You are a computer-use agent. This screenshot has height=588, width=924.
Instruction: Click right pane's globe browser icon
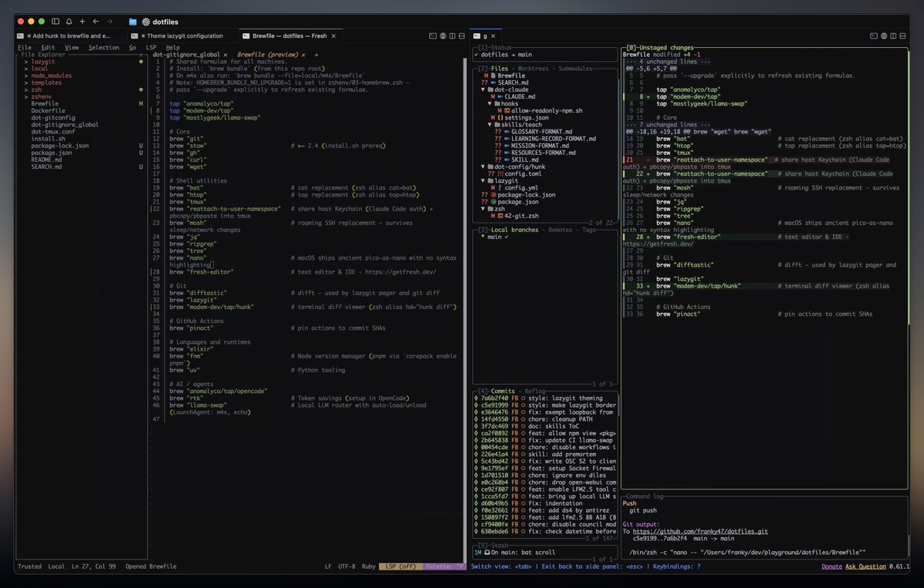click(884, 35)
